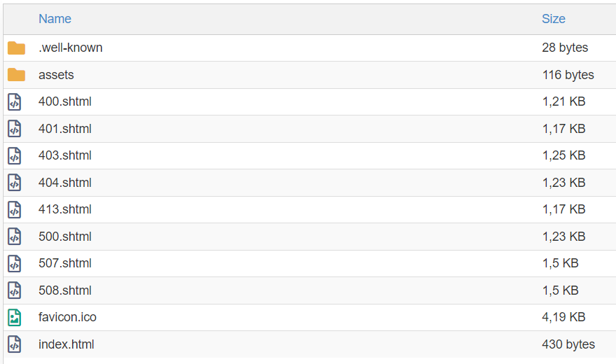This screenshot has height=364, width=616.
Task: Select the 401.shtml file name
Action: (65, 128)
